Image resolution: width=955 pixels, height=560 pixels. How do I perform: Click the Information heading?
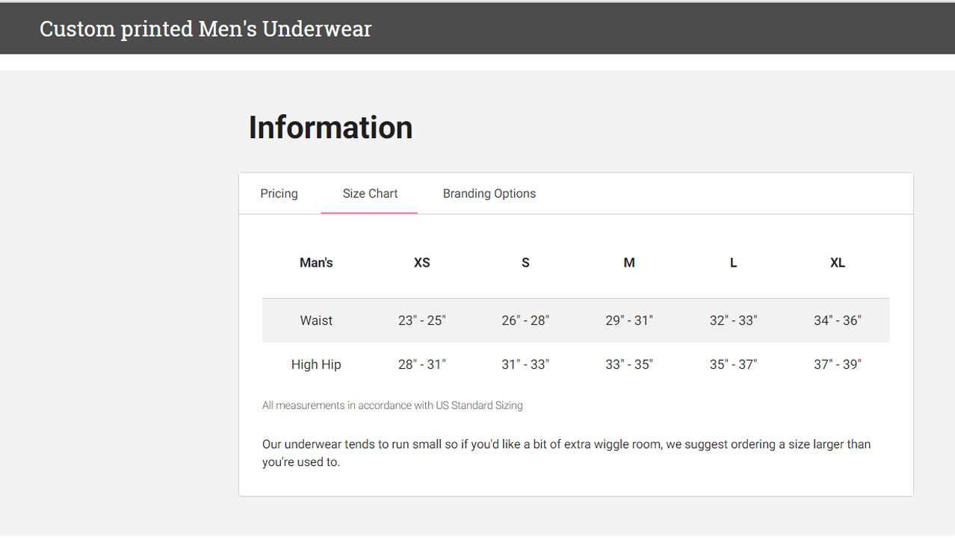coord(330,127)
